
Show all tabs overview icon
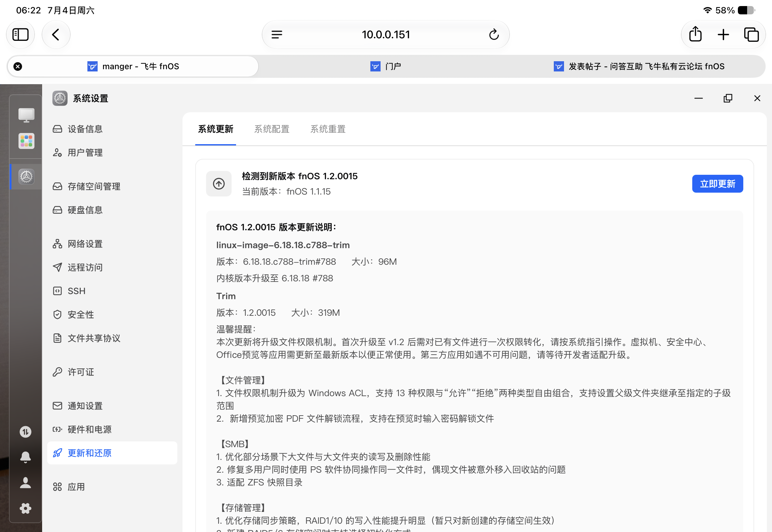click(751, 34)
